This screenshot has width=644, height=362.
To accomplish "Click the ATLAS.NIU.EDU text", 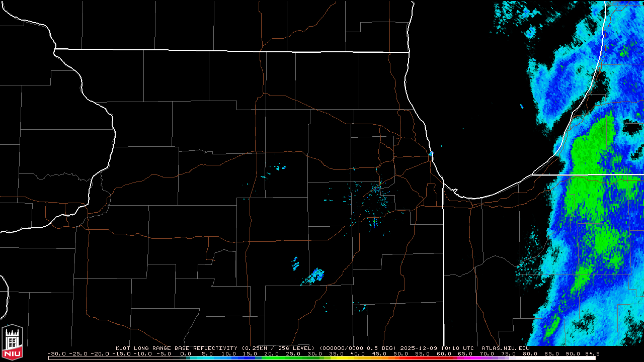I will coord(505,348).
